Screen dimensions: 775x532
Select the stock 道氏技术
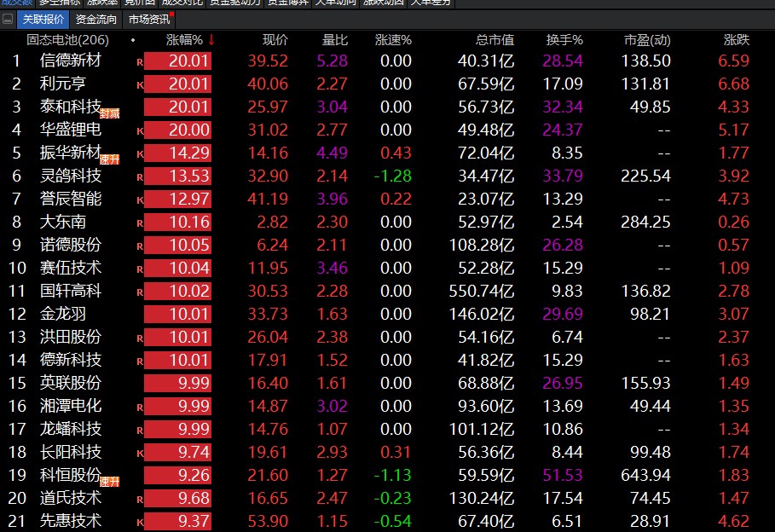[71, 498]
